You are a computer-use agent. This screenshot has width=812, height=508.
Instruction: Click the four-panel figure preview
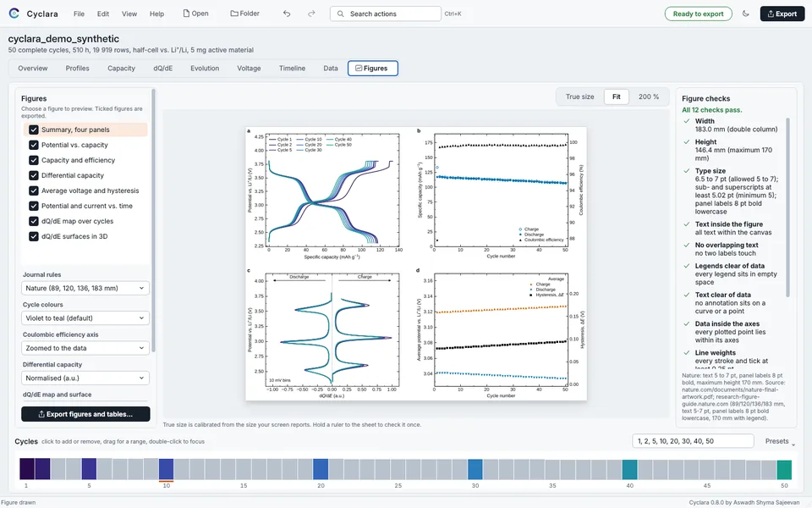[416, 263]
